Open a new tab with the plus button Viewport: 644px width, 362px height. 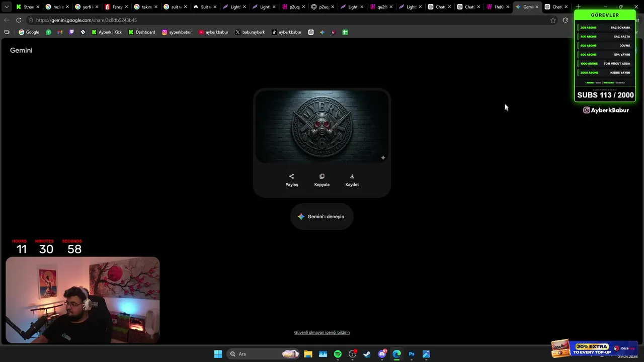click(578, 7)
